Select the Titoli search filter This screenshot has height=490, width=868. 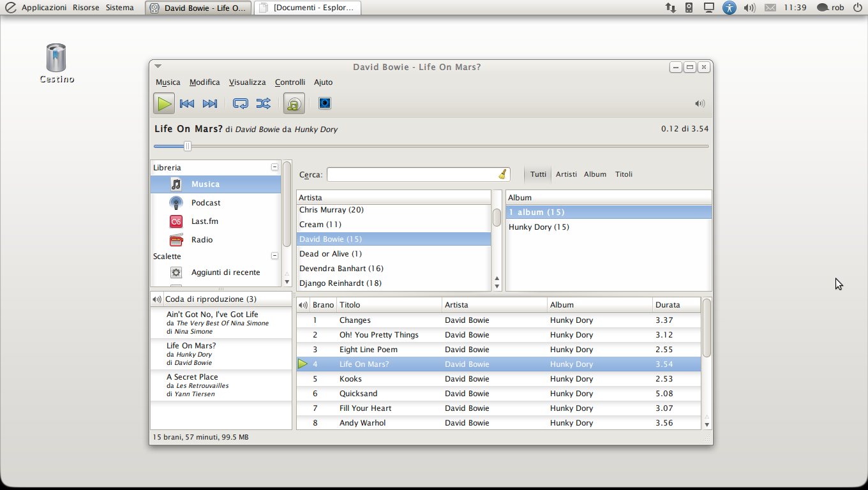(x=624, y=174)
